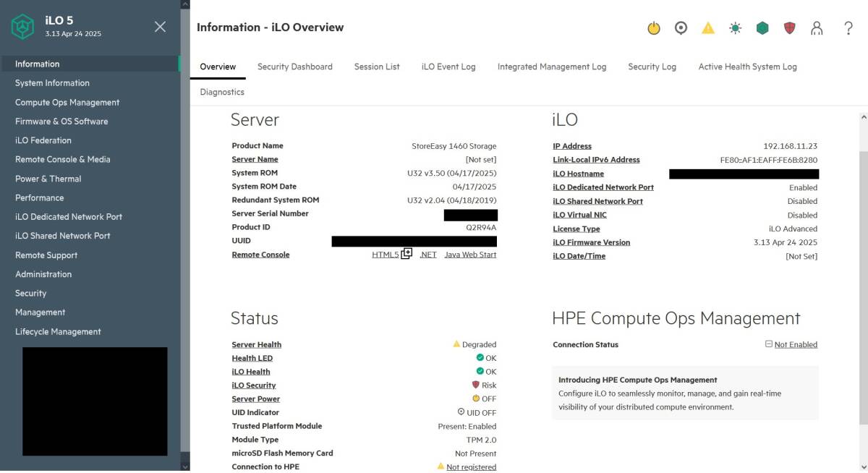Click the green hexagon iLO health icon
The width and height of the screenshot is (868, 473).
(x=762, y=28)
